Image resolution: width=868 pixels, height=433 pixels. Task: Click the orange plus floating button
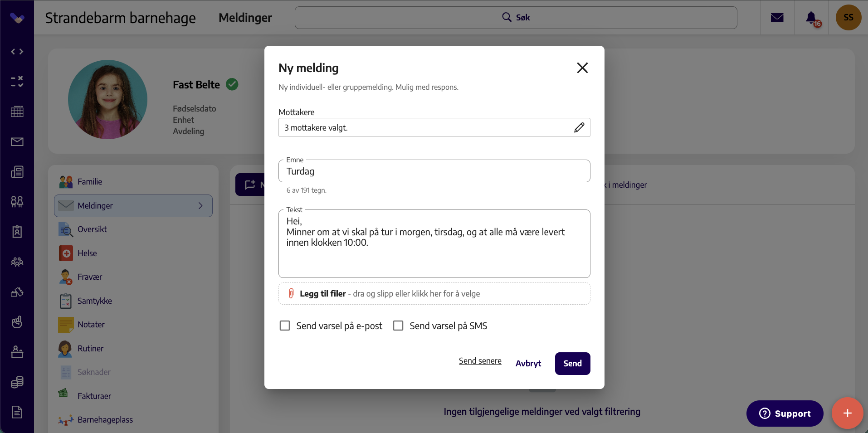[847, 413]
